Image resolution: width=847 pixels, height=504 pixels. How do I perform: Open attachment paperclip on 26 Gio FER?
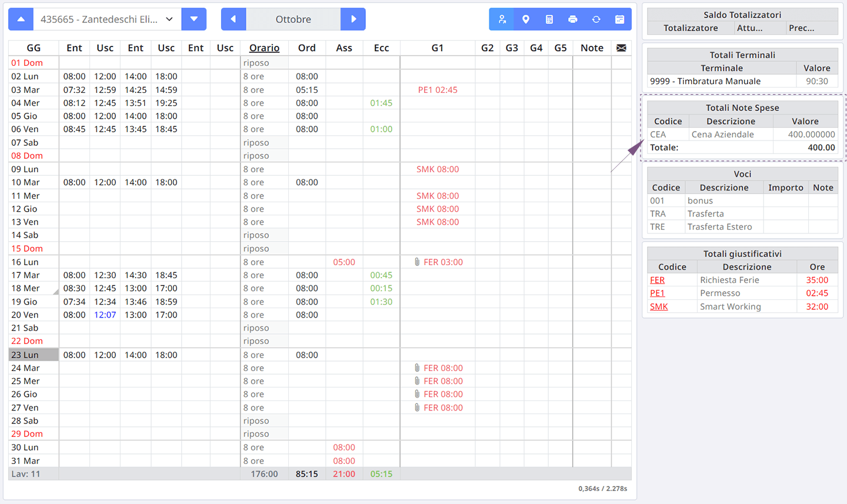coord(417,394)
